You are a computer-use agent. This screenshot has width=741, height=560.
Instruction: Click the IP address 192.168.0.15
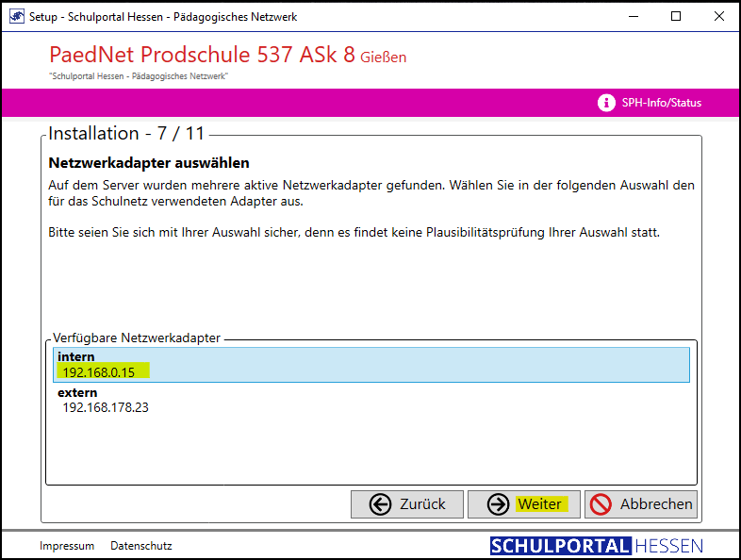coord(99,372)
